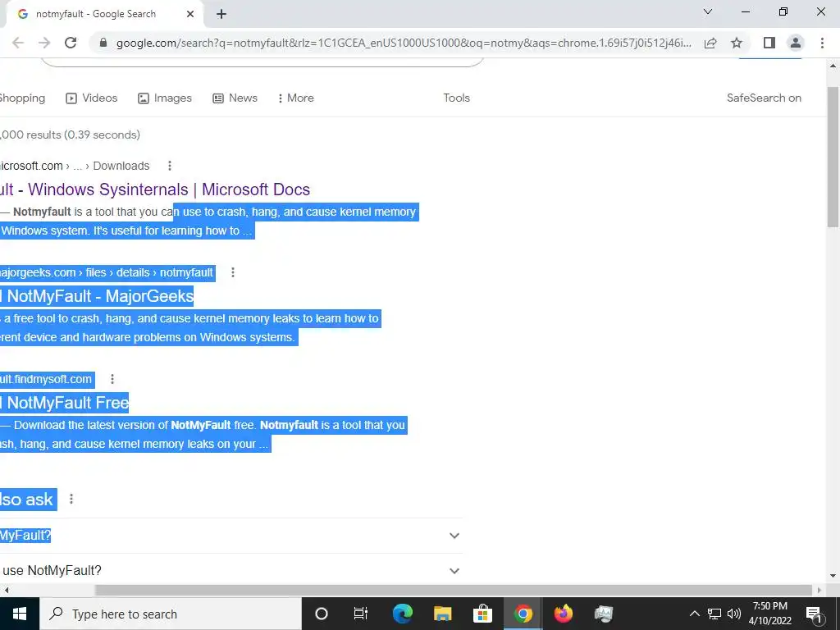Open a new browser tab
This screenshot has width=840, height=630.
pyautogui.click(x=221, y=15)
